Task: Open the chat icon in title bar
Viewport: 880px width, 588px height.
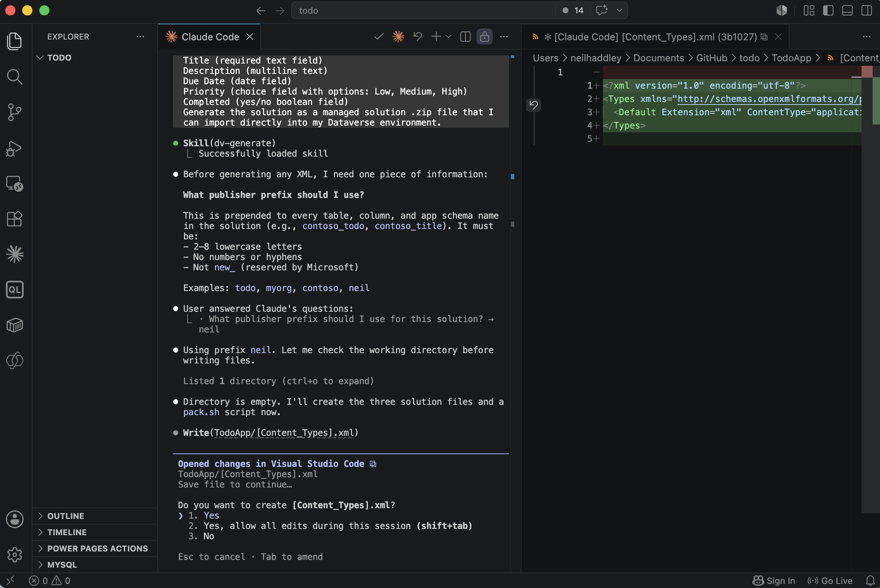Action: click(x=602, y=10)
